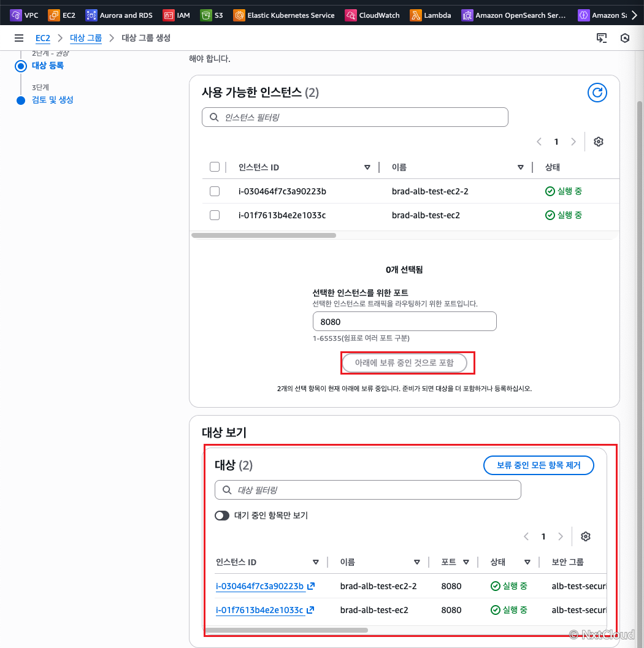Sort available instances by 인스턴스 ID
The height and width of the screenshot is (648, 644).
pos(367,167)
